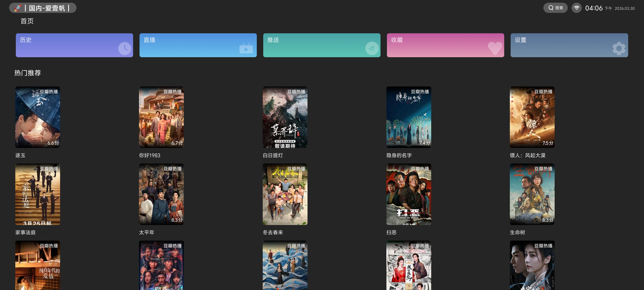Open favorites via the heart icon
644x290 pixels.
(495, 48)
